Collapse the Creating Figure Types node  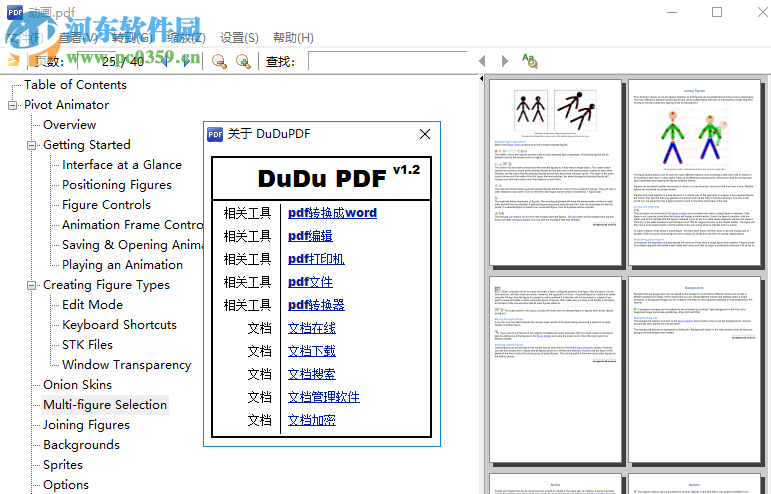click(31, 285)
